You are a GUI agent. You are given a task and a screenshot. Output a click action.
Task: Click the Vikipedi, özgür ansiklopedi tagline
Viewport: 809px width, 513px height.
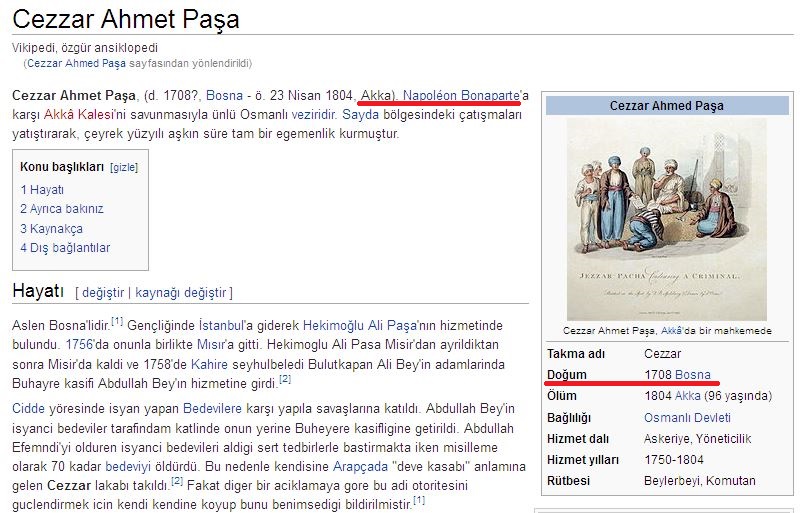pyautogui.click(x=85, y=48)
